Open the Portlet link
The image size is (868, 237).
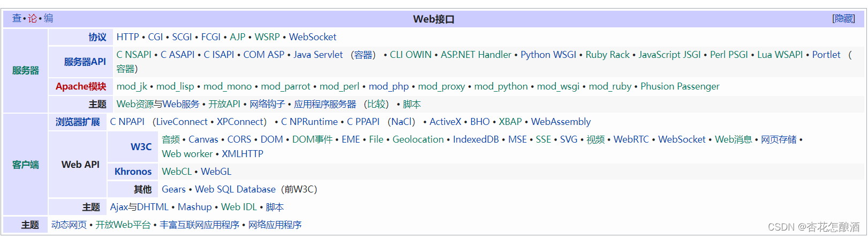point(826,55)
